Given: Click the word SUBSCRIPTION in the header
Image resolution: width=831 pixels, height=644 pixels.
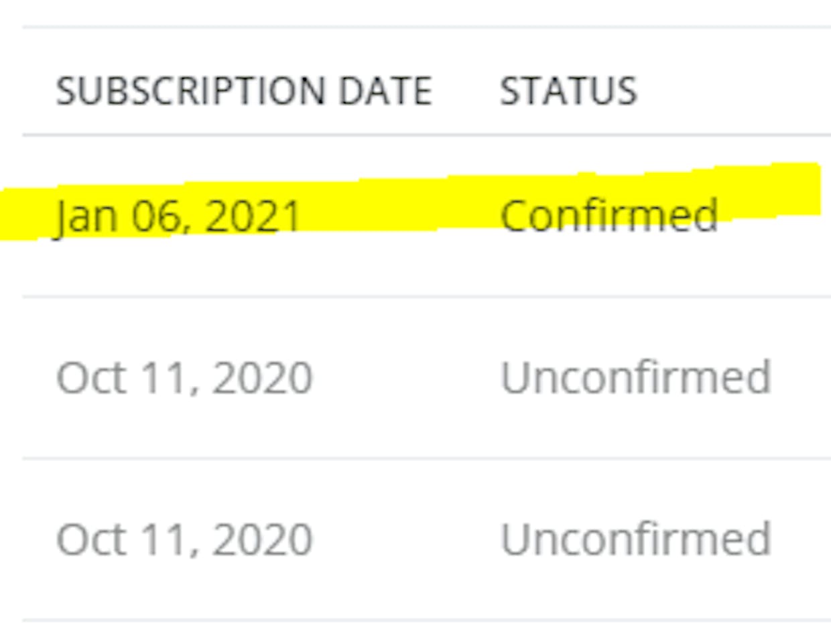Looking at the screenshot, I should click(x=190, y=91).
